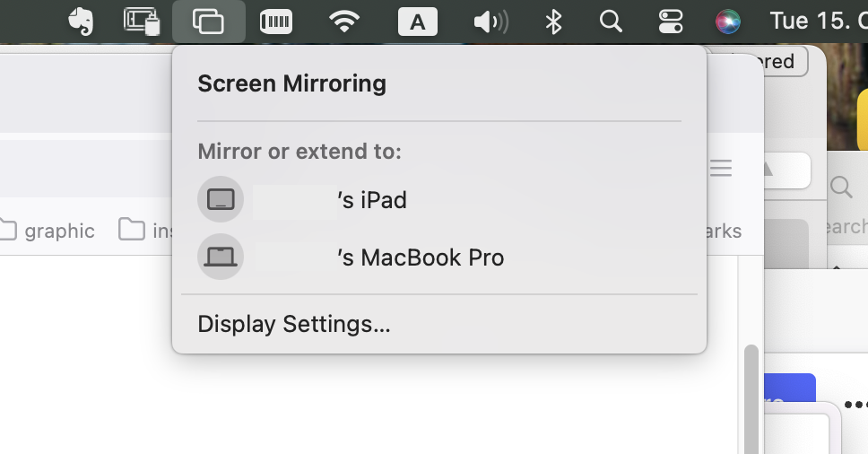Click the search magnifier in right window

(841, 188)
